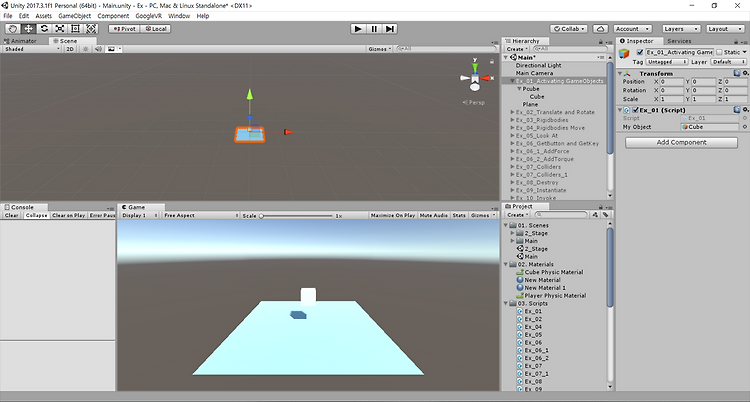Viewport: 750px width, 402px height.
Task: Toggle the Ex_01 script enabled checkbox
Action: tap(635, 110)
